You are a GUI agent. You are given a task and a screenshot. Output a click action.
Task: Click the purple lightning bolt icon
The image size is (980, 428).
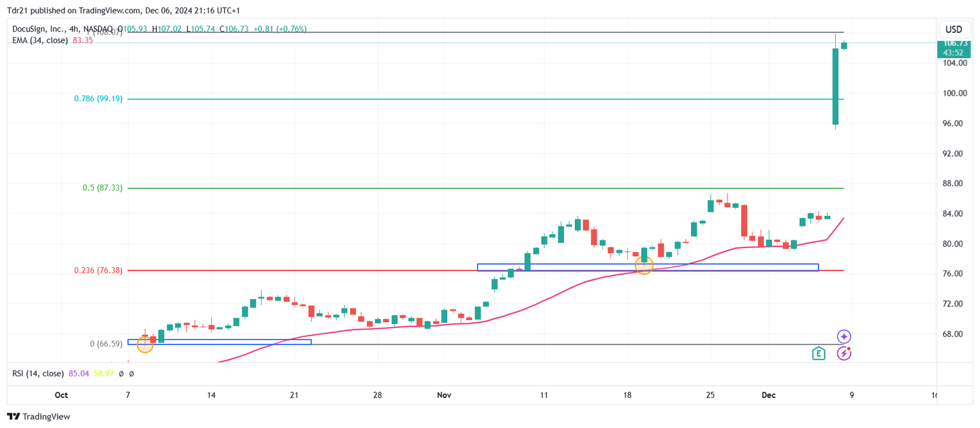click(x=844, y=353)
